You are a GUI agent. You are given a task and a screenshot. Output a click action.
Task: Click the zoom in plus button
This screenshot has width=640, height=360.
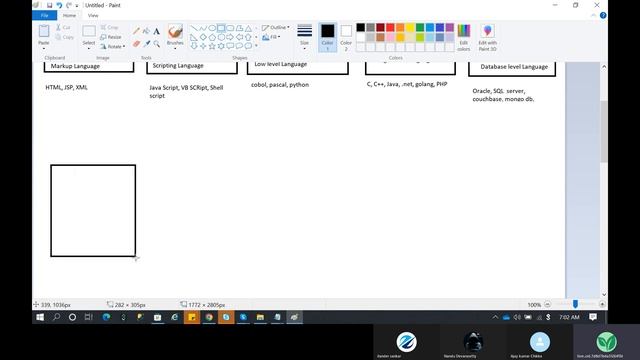pos(602,304)
